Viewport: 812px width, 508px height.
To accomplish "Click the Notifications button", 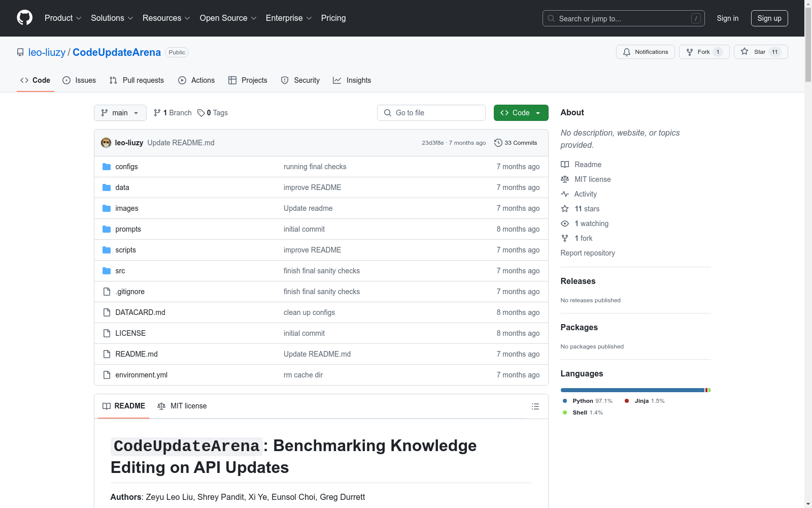I will click(646, 52).
